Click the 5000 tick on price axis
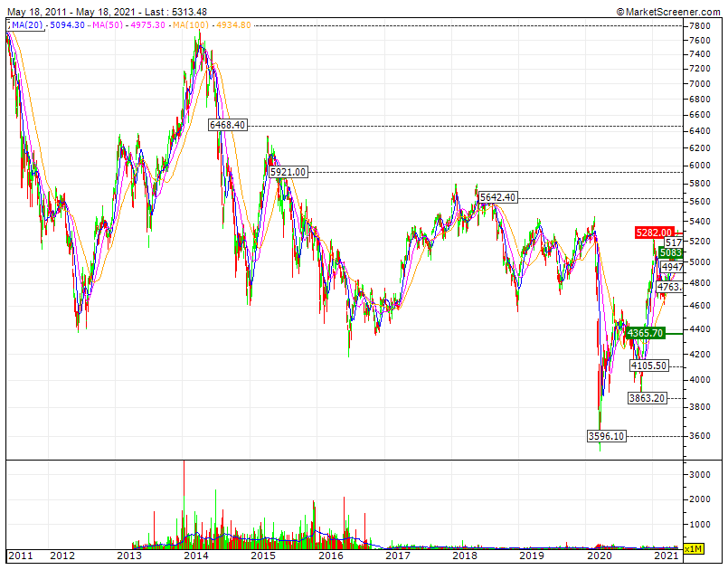The image size is (728, 570). (700, 262)
